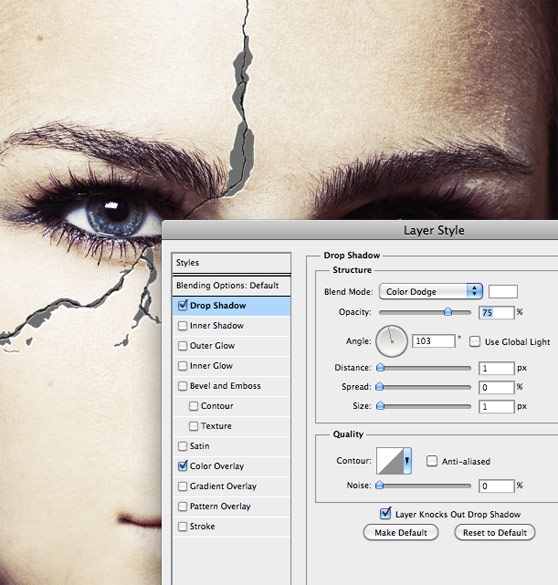This screenshot has width=558, height=585.
Task: Open the Contour picker dropdown arrow
Action: pyautogui.click(x=407, y=461)
